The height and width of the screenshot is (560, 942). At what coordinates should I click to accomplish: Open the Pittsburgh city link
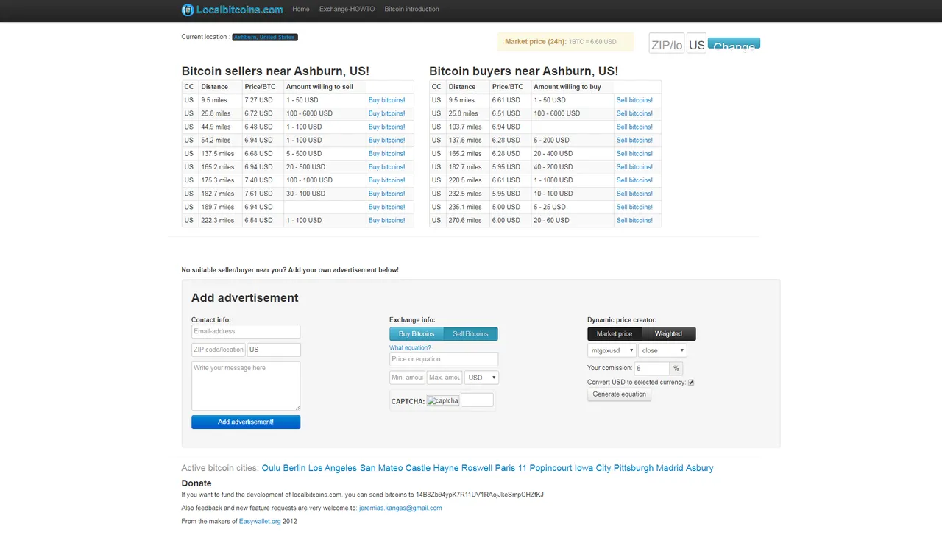pyautogui.click(x=634, y=468)
